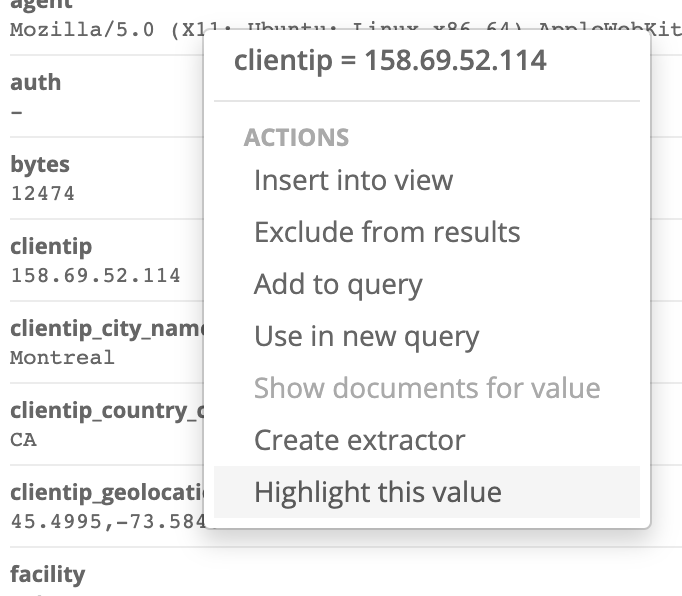Open 'Create extractor' for clientip
Screen dimensions: 682x596
click(x=359, y=441)
